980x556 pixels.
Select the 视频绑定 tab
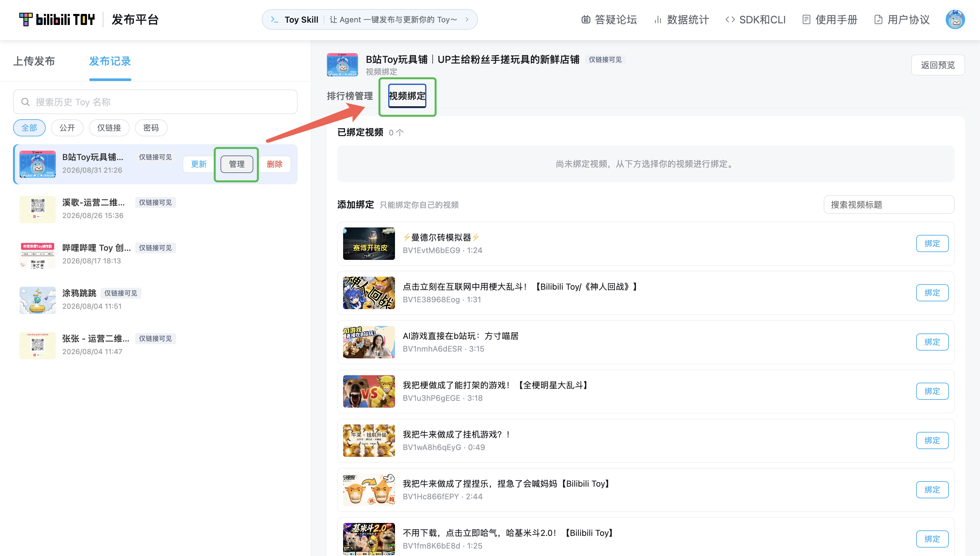pyautogui.click(x=407, y=96)
